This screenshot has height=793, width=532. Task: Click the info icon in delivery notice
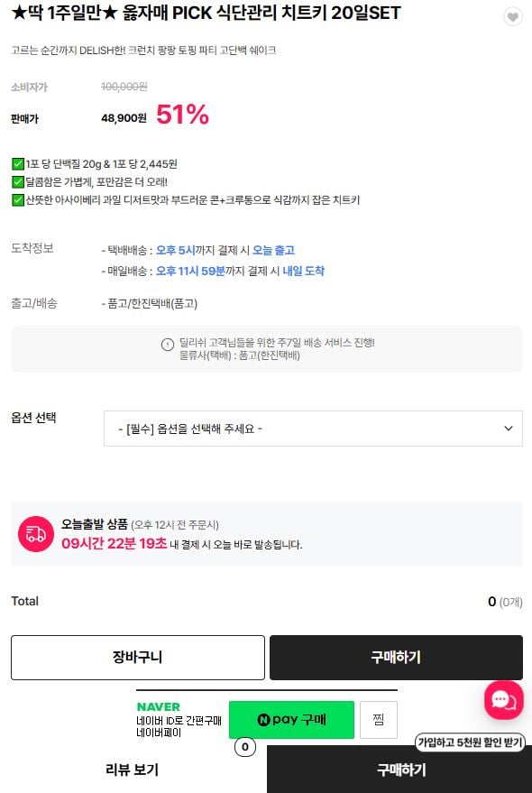[168, 345]
